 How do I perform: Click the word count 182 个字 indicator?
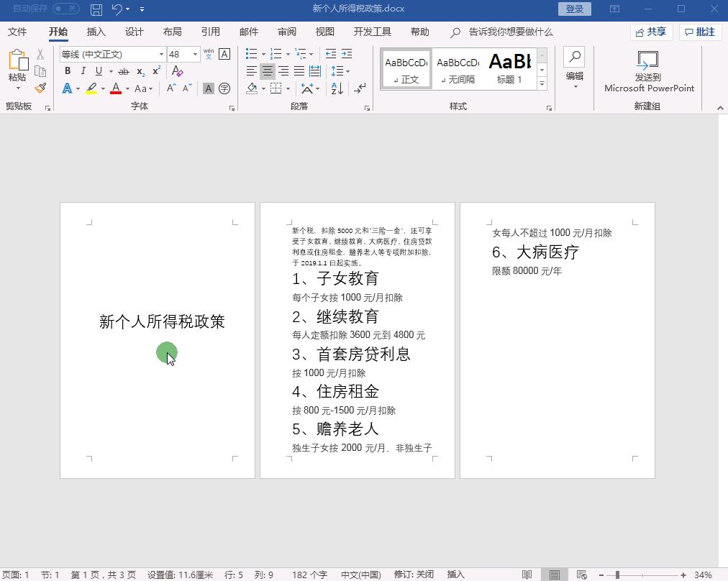pyautogui.click(x=309, y=573)
